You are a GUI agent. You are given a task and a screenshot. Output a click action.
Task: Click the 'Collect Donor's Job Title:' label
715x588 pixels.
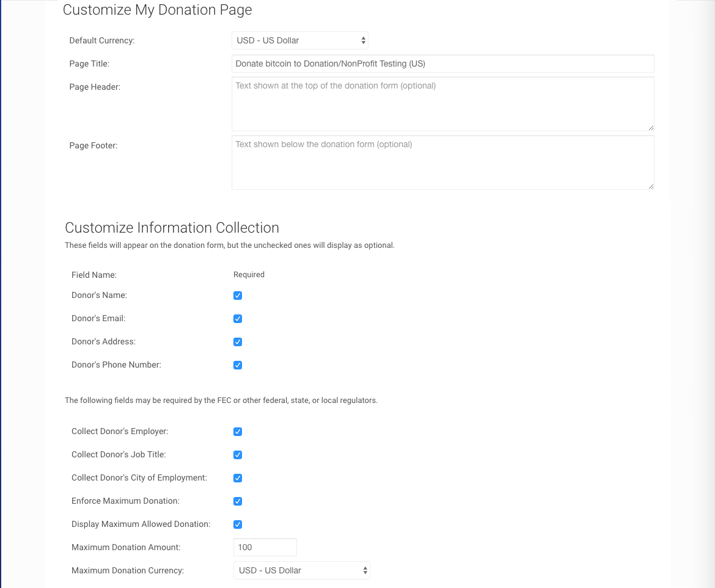119,454
